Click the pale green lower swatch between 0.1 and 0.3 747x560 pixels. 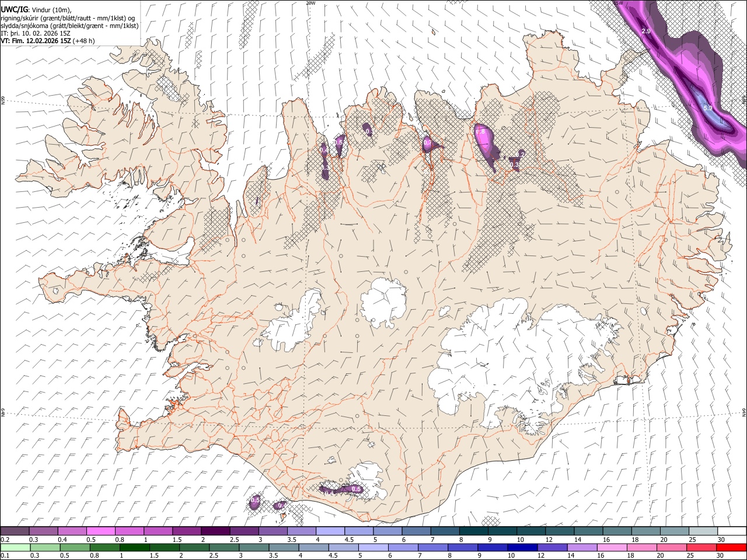tap(15, 547)
